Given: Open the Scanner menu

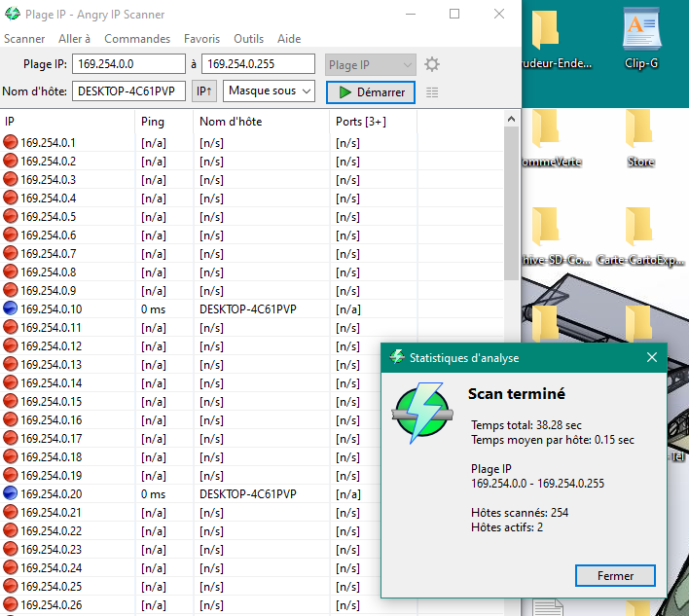Looking at the screenshot, I should (24, 39).
